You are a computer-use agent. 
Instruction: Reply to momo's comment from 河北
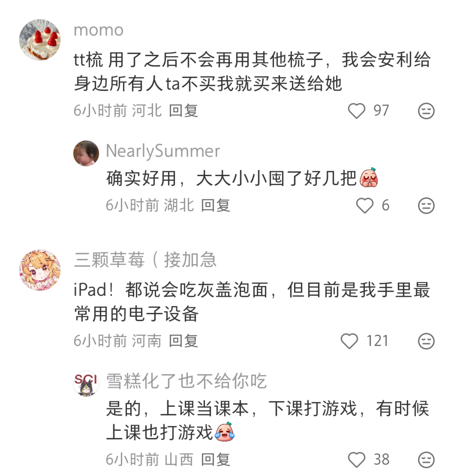(x=183, y=111)
